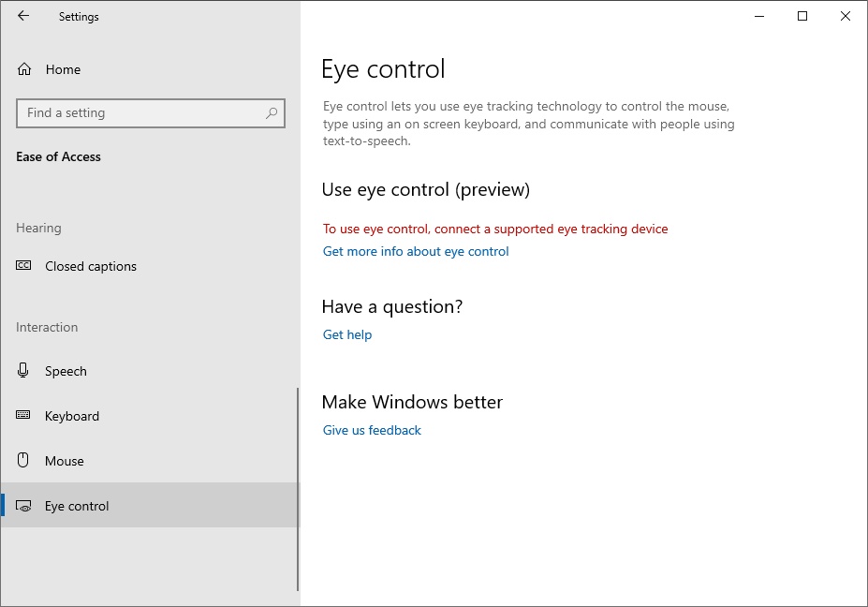
Task: Click the Mouse icon in sidebar
Action: 22,460
